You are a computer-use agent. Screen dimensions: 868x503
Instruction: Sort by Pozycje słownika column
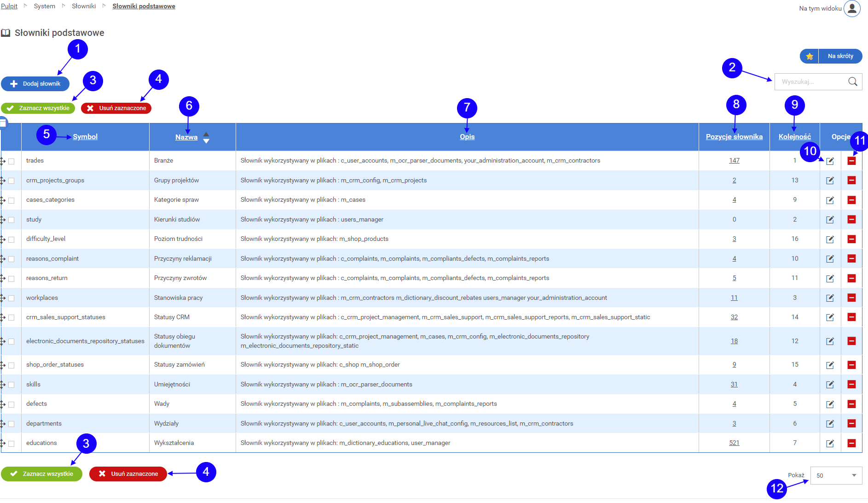pyautogui.click(x=734, y=137)
